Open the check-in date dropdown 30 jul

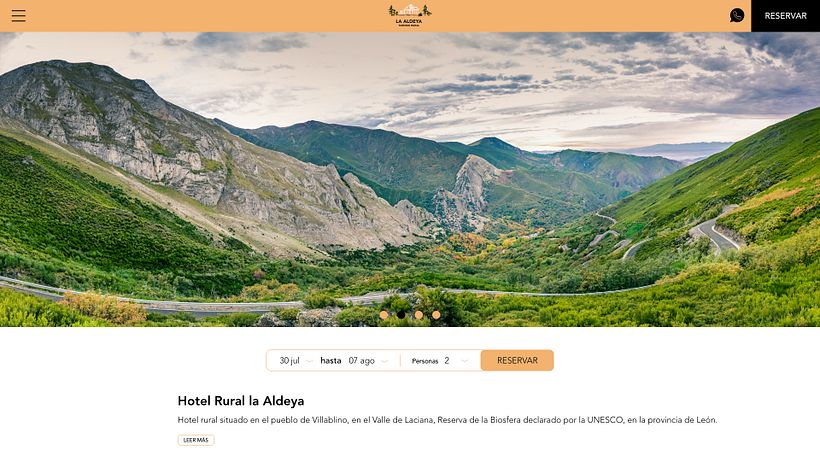tap(295, 361)
